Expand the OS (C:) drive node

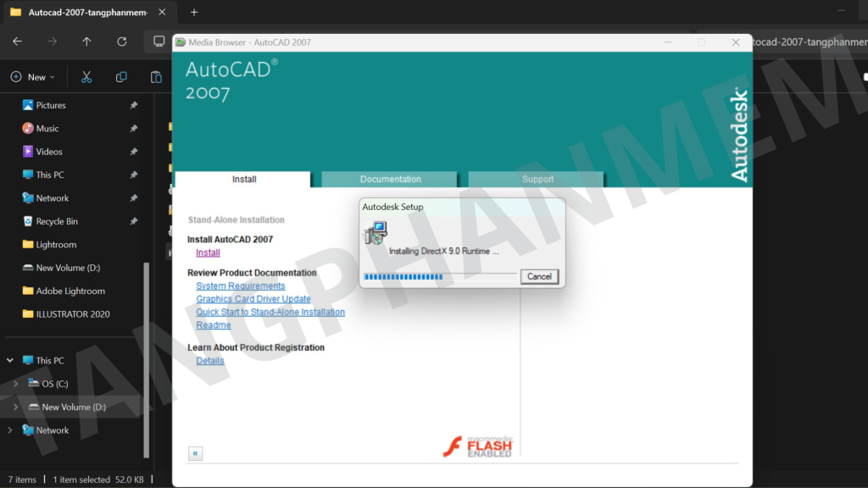click(16, 384)
